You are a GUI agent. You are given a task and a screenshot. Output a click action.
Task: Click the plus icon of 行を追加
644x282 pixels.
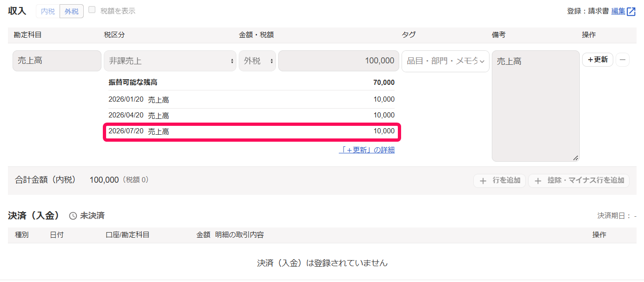click(483, 181)
